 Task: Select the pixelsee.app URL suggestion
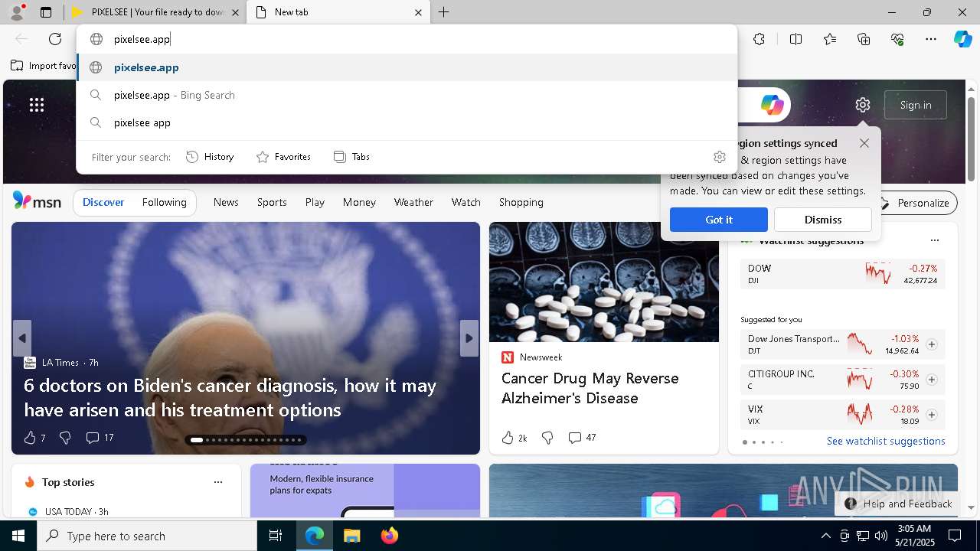pos(407,67)
